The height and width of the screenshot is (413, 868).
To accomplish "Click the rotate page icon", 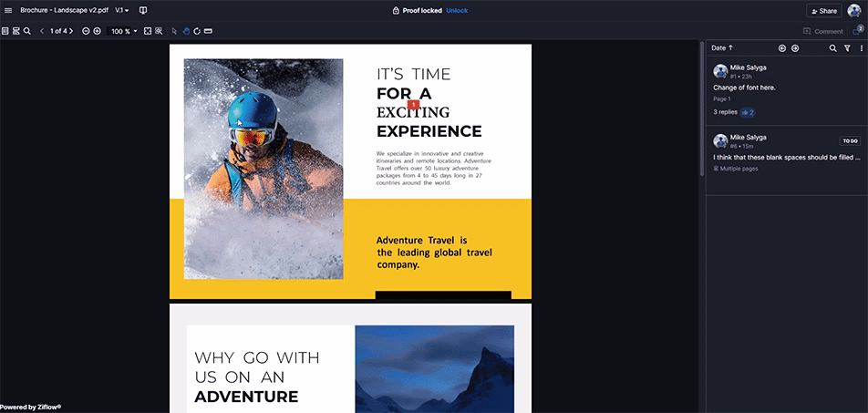I will point(197,31).
